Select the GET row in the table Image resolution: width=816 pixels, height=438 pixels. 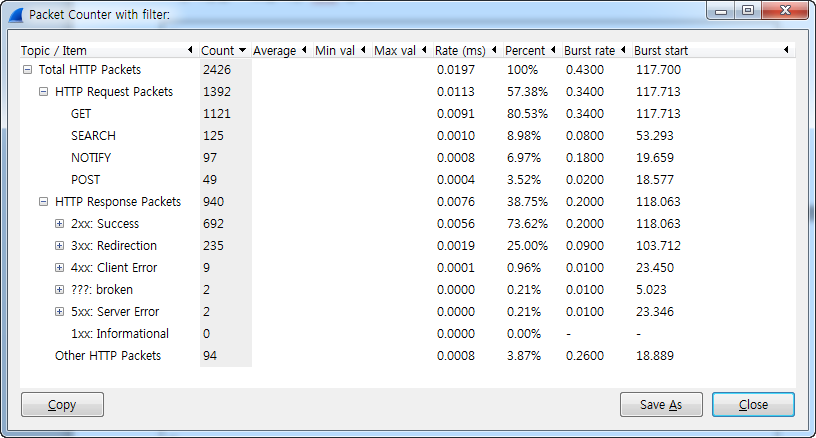pos(81,114)
